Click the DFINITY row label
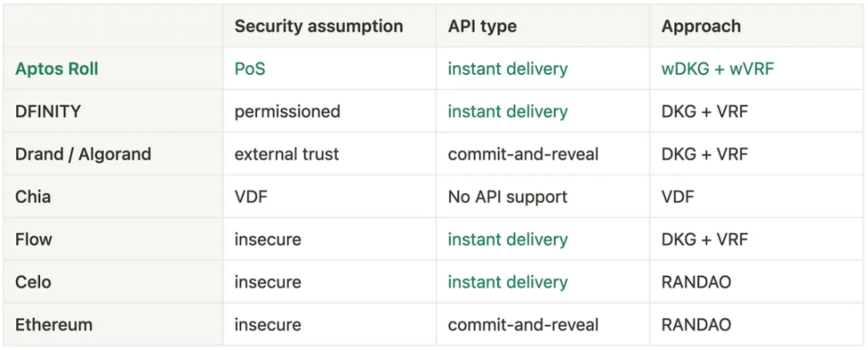This screenshot has height=350, width=868. pyautogui.click(x=47, y=112)
